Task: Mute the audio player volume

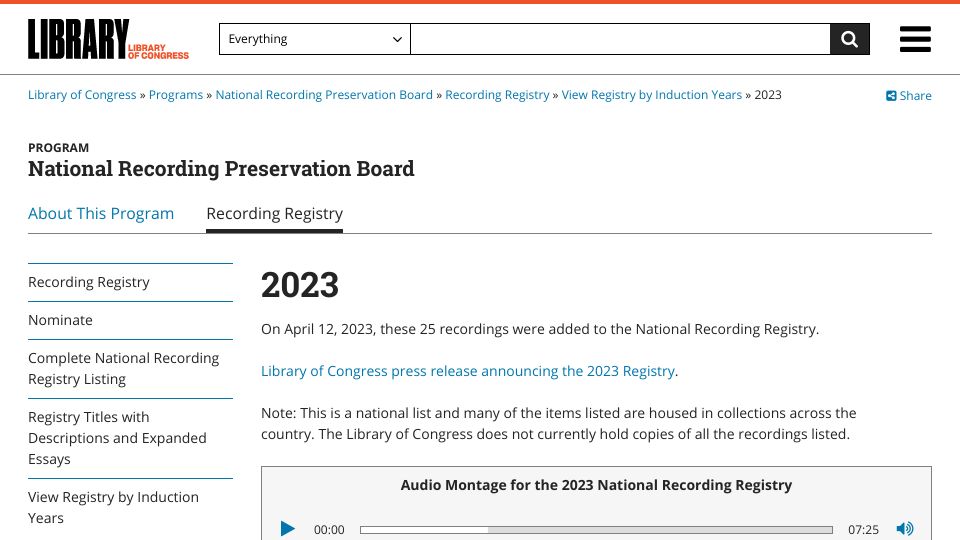Action: [904, 528]
